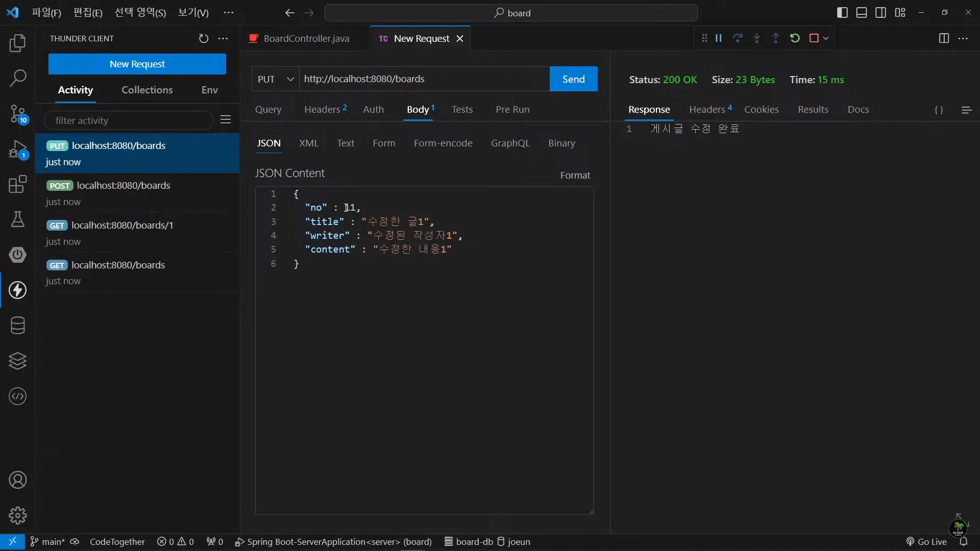
Task: Open the Thunder Client sidebar icon
Action: coord(18,290)
